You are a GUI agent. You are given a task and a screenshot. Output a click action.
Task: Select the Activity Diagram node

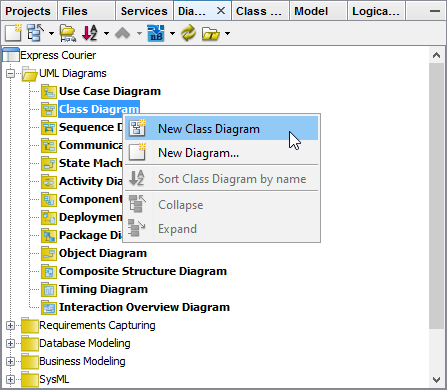point(91,181)
